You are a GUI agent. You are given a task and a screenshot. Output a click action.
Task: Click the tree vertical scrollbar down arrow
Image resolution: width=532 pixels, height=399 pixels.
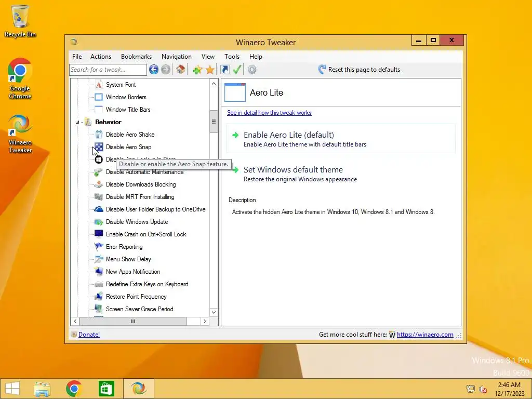coord(214,312)
